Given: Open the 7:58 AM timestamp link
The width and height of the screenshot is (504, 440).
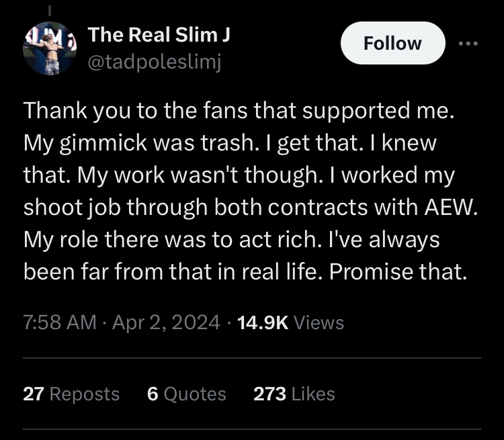Looking at the screenshot, I should click(x=60, y=322).
